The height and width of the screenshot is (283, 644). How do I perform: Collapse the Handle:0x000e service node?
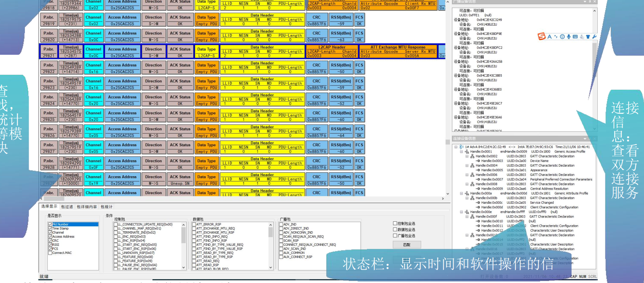[462, 212]
